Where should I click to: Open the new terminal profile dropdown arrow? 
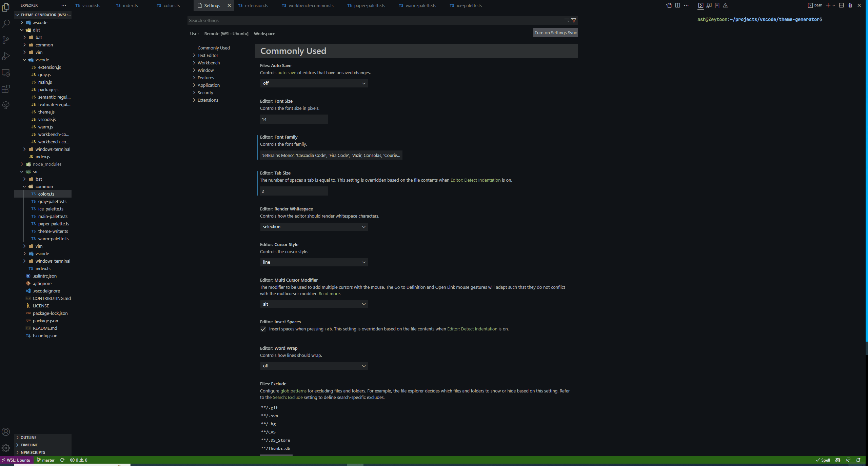coord(834,5)
